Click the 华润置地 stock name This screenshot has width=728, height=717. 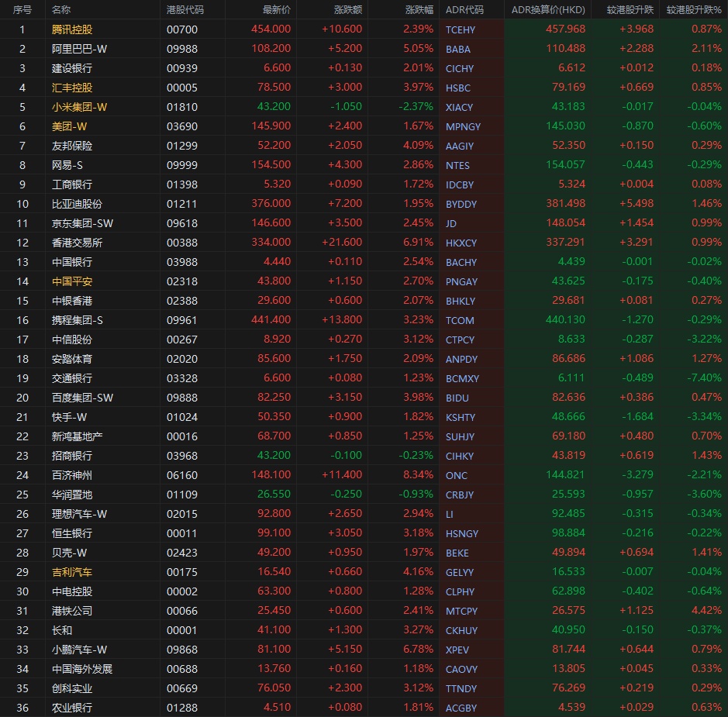click(x=72, y=495)
